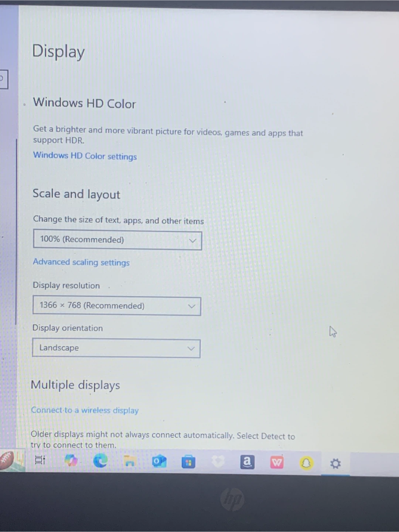Open WPS Office from the taskbar
399x532 pixels.
click(x=277, y=463)
